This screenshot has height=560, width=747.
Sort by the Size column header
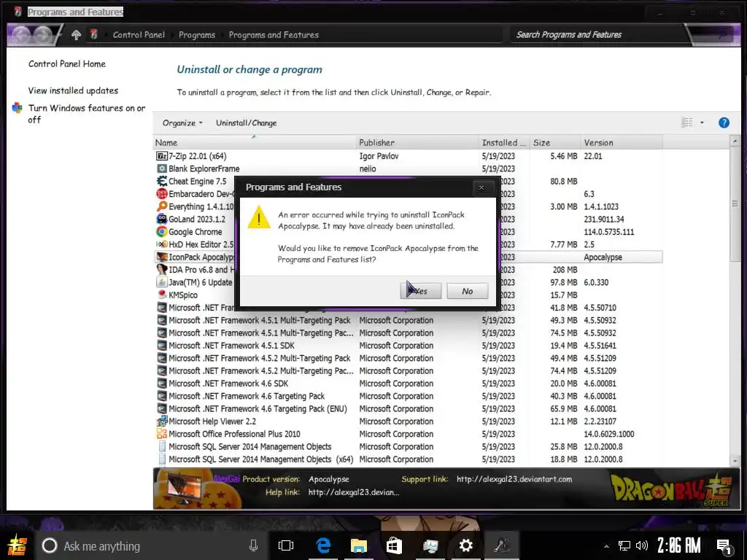pos(556,142)
